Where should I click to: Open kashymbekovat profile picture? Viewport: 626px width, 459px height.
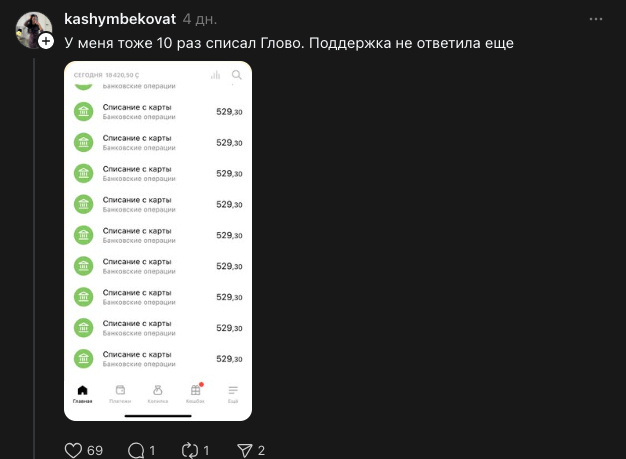[34, 30]
